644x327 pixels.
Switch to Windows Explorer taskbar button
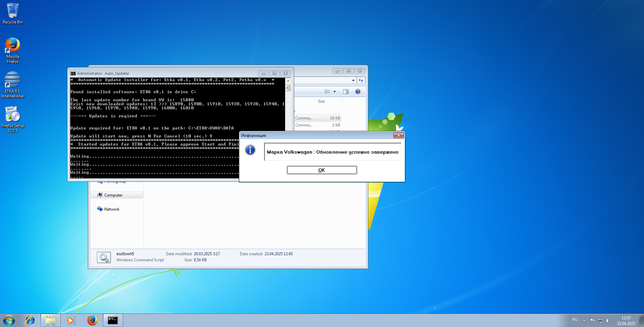coord(51,320)
